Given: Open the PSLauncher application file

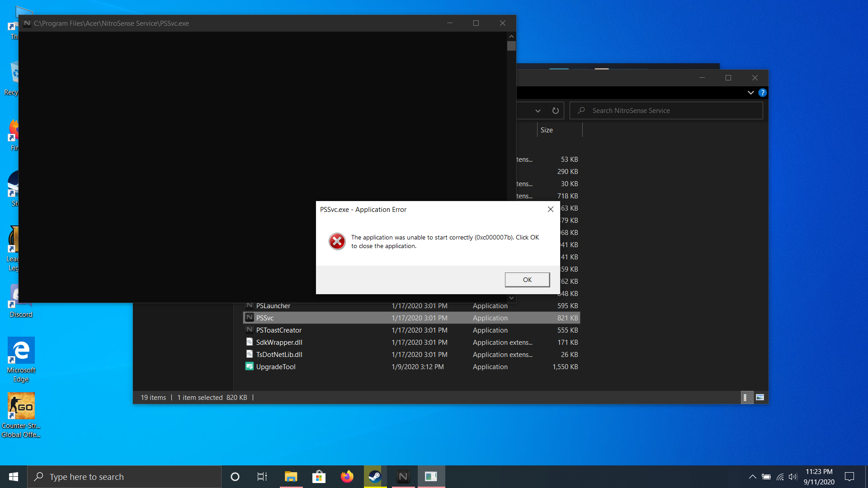Looking at the screenshot, I should click(273, 306).
